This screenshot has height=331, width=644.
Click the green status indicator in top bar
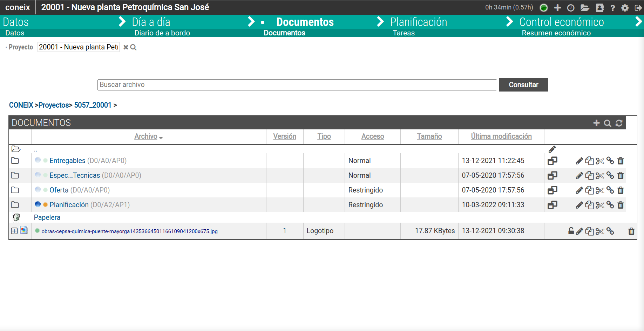click(x=544, y=8)
